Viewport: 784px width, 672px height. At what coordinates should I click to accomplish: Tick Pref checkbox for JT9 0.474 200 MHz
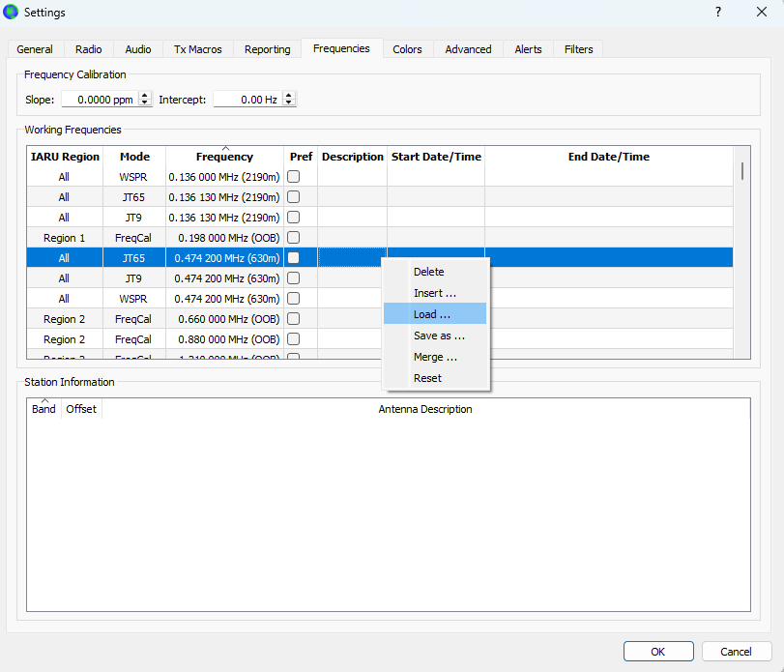coord(293,278)
